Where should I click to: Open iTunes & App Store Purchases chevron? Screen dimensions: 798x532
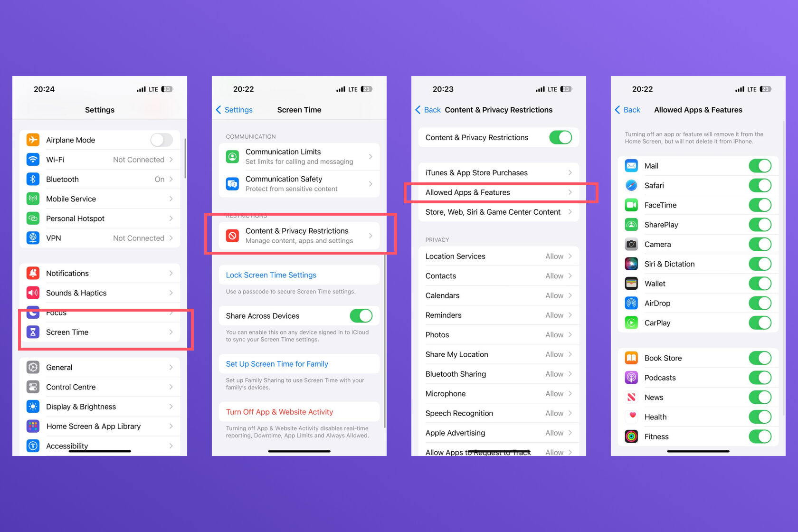[570, 172]
